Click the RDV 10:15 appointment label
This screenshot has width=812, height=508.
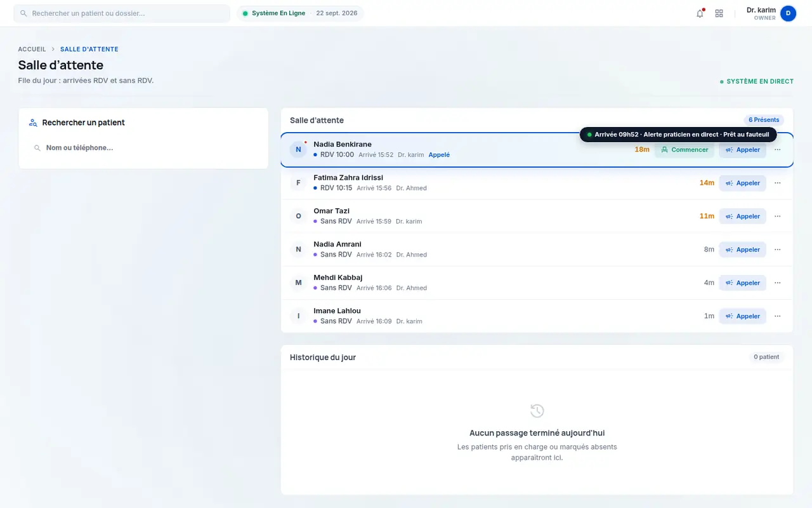coord(336,188)
